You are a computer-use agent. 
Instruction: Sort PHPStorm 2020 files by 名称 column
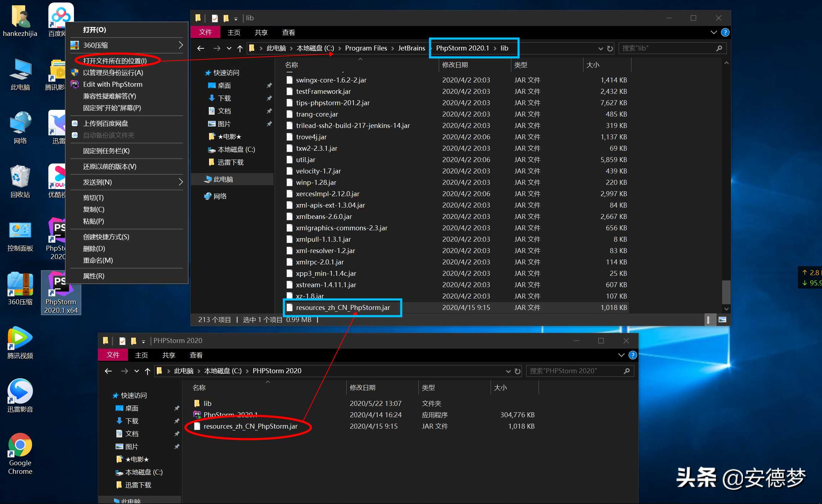point(264,388)
